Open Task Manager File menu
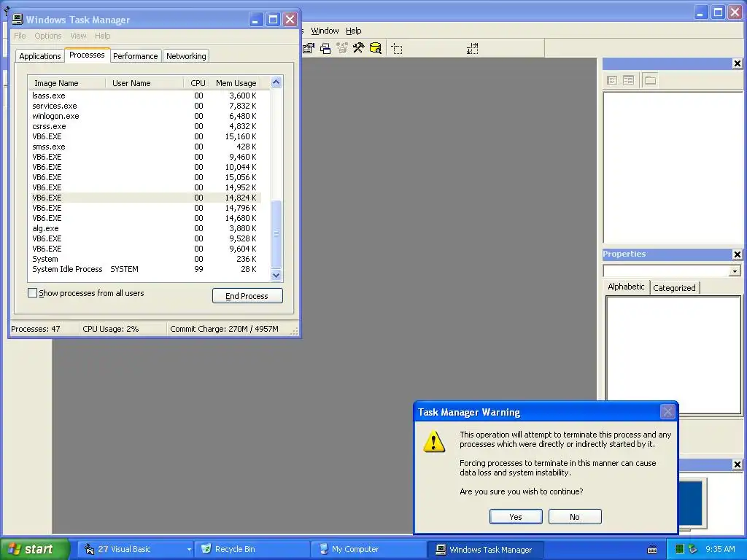The image size is (747, 560). 20,36
